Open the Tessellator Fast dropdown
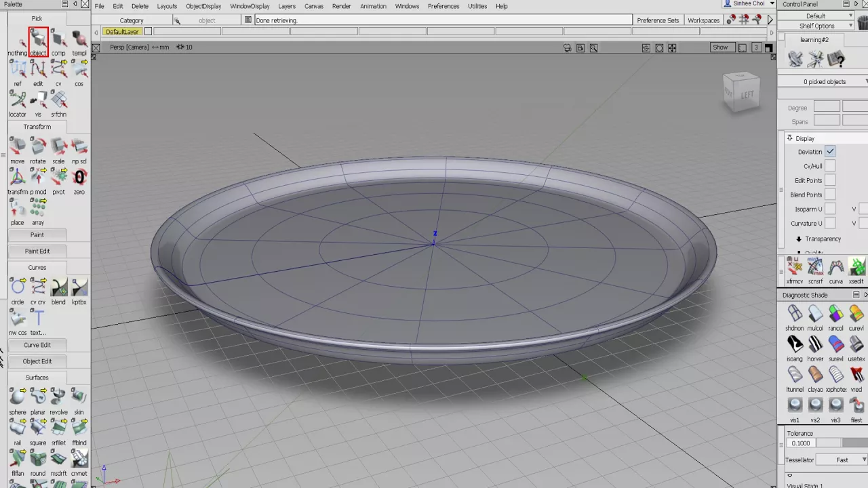 click(x=842, y=460)
